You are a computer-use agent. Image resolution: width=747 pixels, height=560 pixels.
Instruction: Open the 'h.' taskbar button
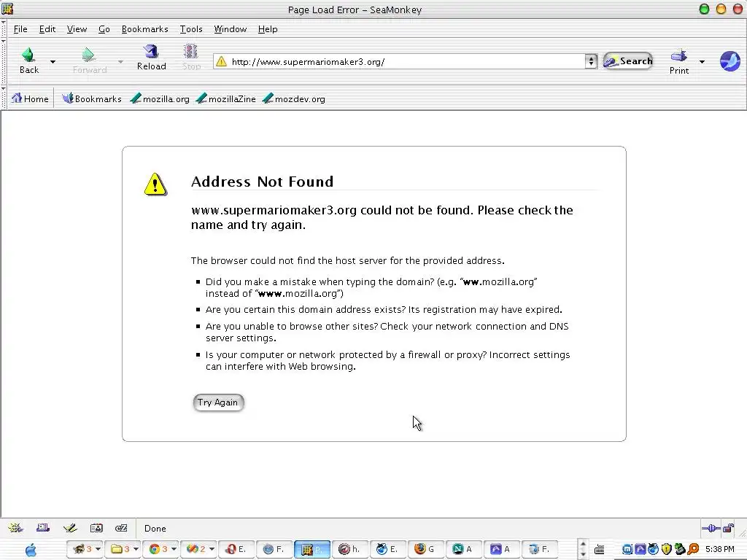(350, 549)
